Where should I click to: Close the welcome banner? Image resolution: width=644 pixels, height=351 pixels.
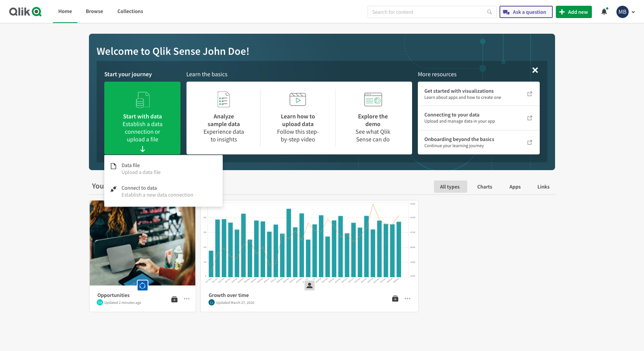pos(535,70)
